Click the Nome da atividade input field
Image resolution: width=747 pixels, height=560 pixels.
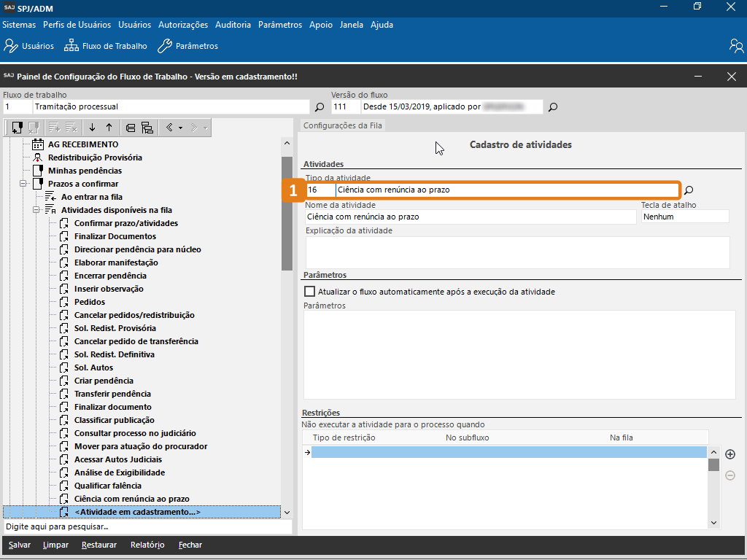[x=471, y=217]
